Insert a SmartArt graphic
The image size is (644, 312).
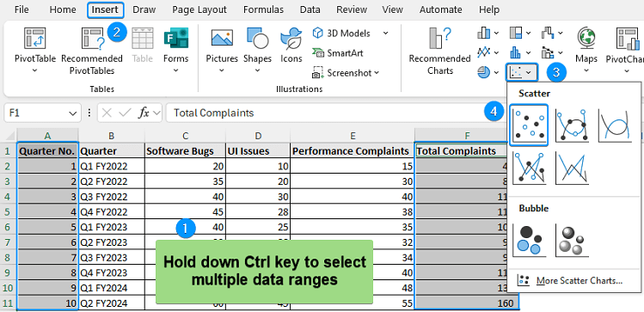[x=338, y=53]
